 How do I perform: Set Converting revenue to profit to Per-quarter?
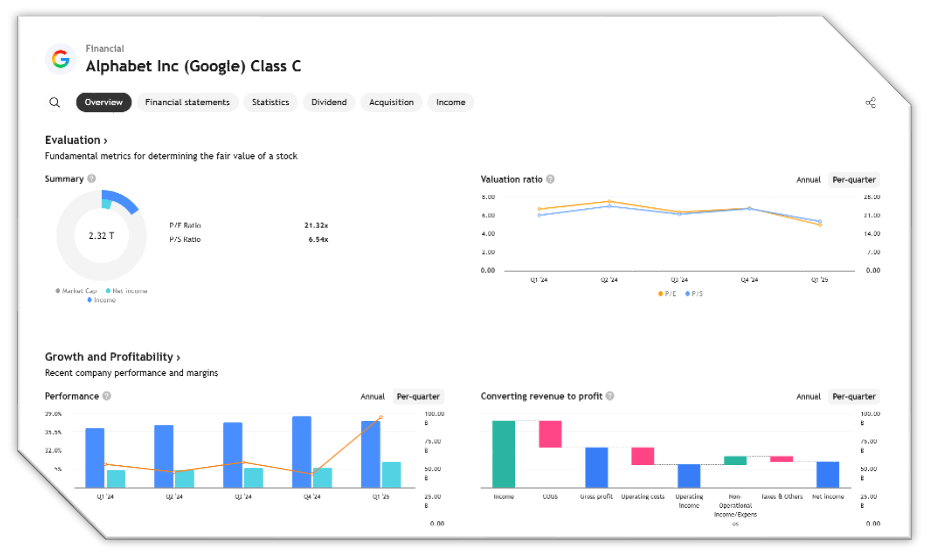pyautogui.click(x=853, y=396)
